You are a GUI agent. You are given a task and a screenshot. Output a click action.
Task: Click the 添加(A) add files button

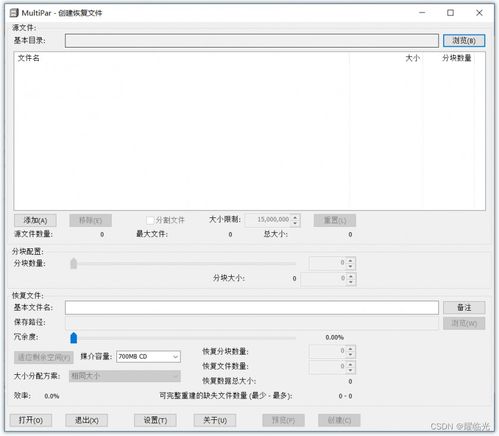(x=35, y=220)
